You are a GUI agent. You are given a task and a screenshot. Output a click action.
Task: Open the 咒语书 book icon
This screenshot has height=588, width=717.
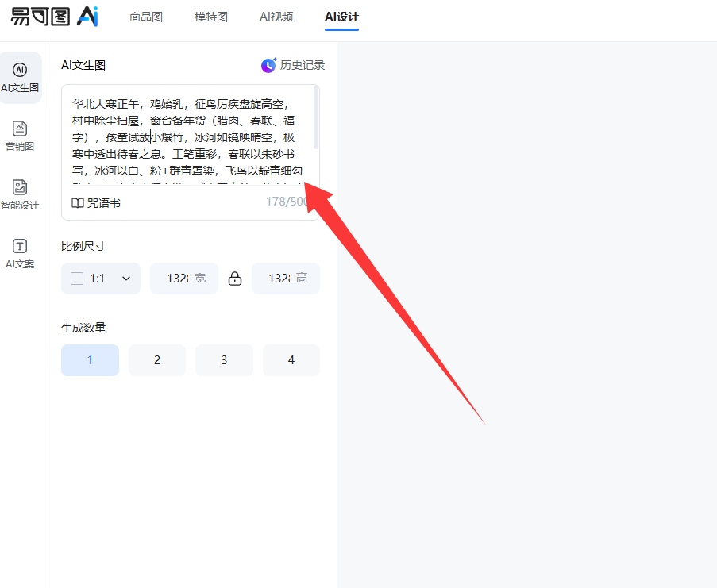pos(78,203)
